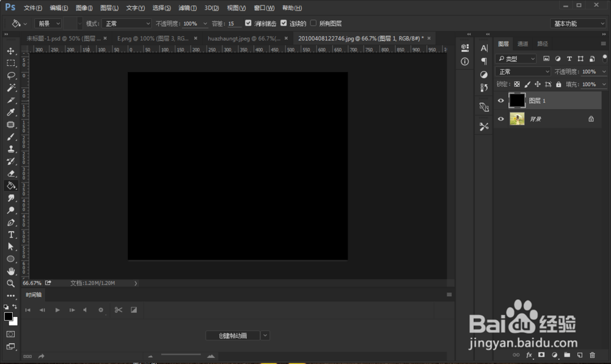The image size is (611, 364).
Task: Open the layer blend mode 正常 dropdown
Action: tap(523, 71)
